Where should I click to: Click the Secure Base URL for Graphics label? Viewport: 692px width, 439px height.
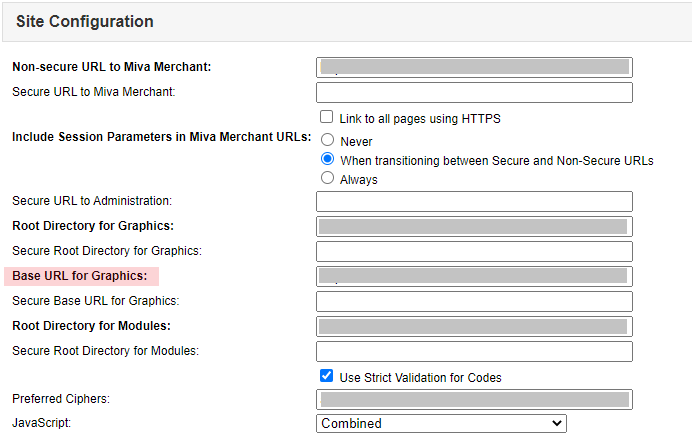click(96, 301)
